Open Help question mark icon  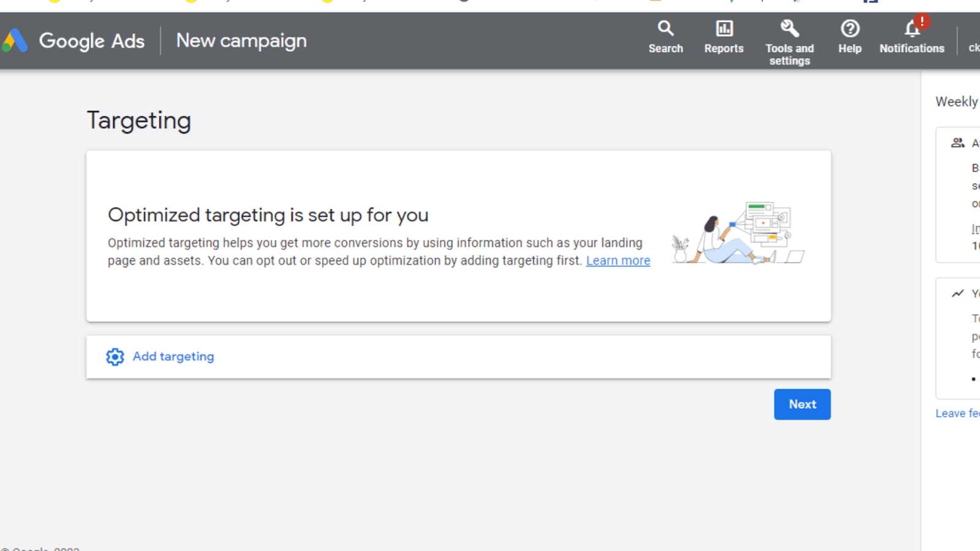[x=850, y=28]
